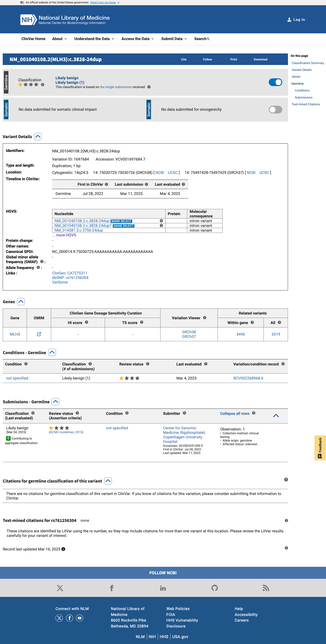Collapse the Conditions - Germline section
The height and width of the screenshot is (644, 326).
[52, 353]
